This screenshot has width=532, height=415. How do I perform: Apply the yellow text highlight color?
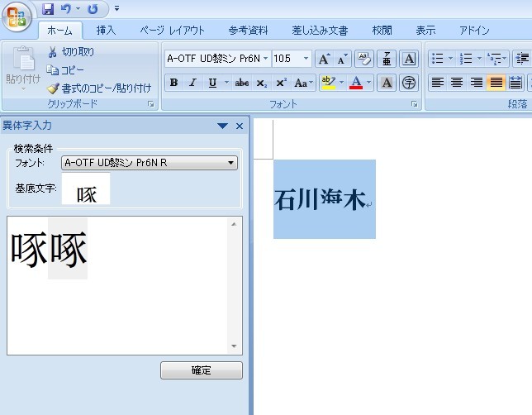(329, 83)
